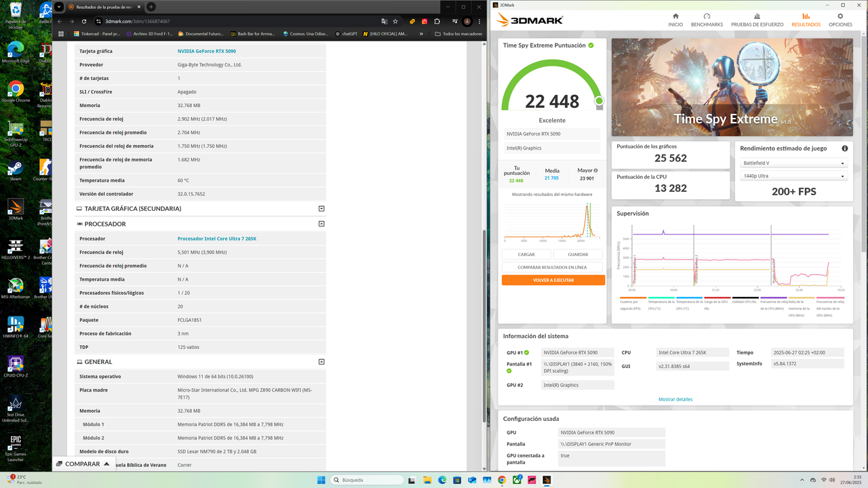Open Todos los marcadores folder
Screen dimensions: 868x488
458,33
